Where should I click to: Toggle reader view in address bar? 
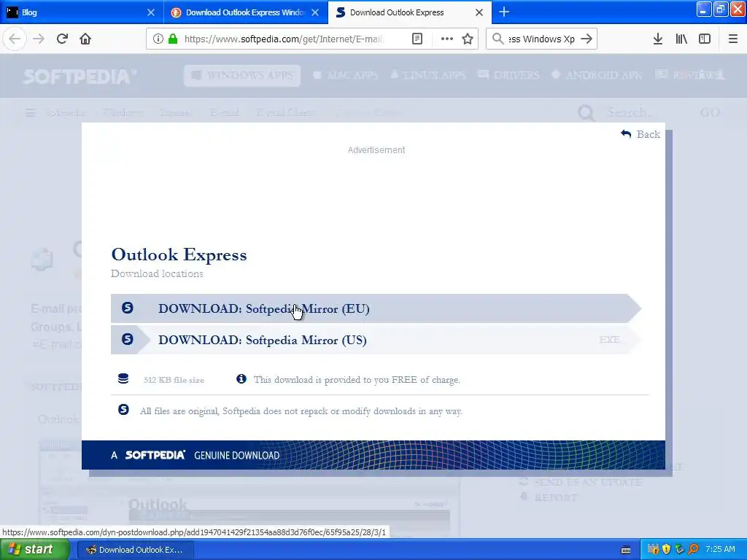click(417, 39)
